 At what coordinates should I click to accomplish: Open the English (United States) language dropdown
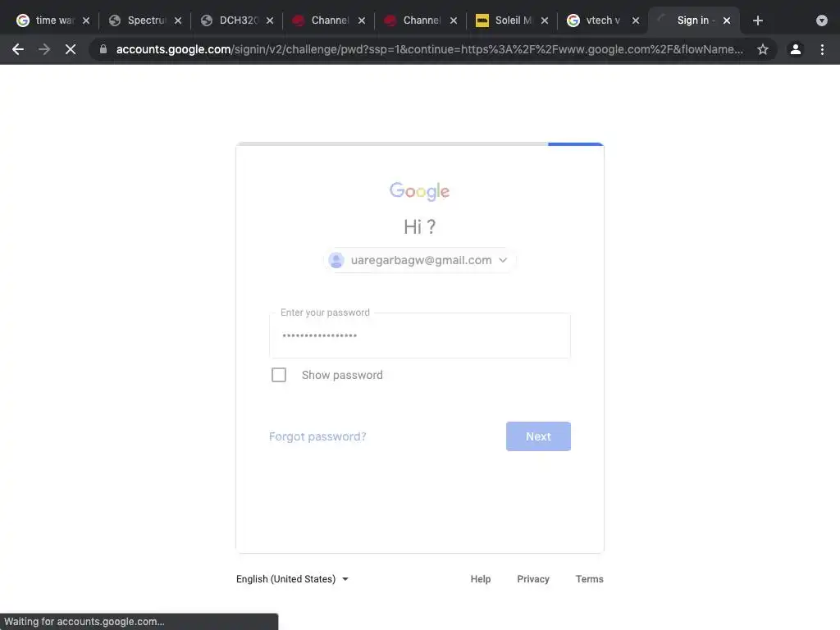point(293,579)
